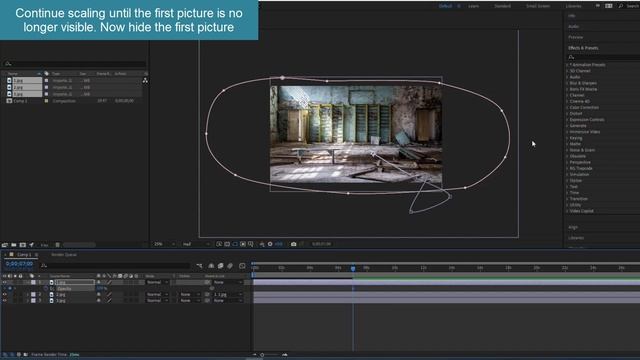Screen dimensions: 640x360
Task: Enable motion blur icon in timeline header
Action: click(x=230, y=266)
